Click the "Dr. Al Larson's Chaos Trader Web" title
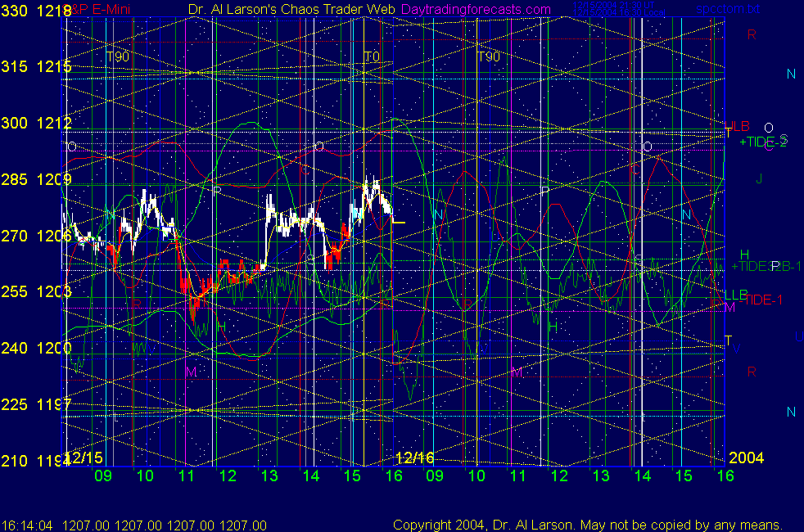Image resolution: width=804 pixels, height=532 pixels. 291,9
